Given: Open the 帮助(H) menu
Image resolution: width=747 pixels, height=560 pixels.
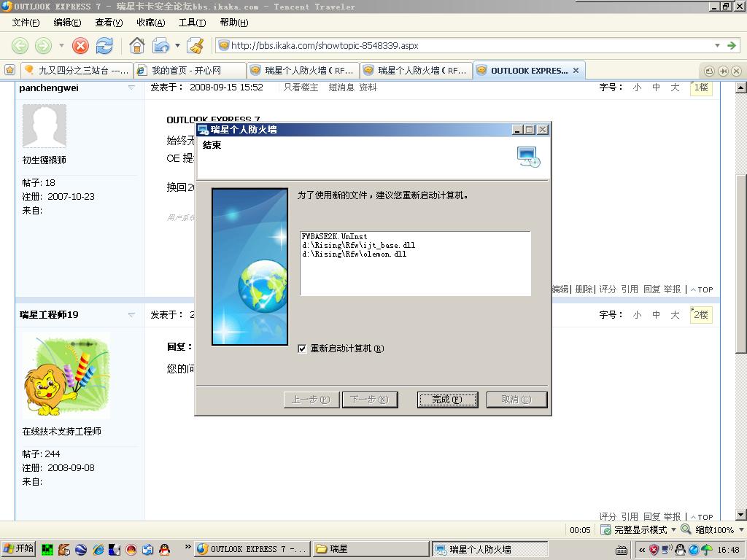Looking at the screenshot, I should (x=234, y=23).
